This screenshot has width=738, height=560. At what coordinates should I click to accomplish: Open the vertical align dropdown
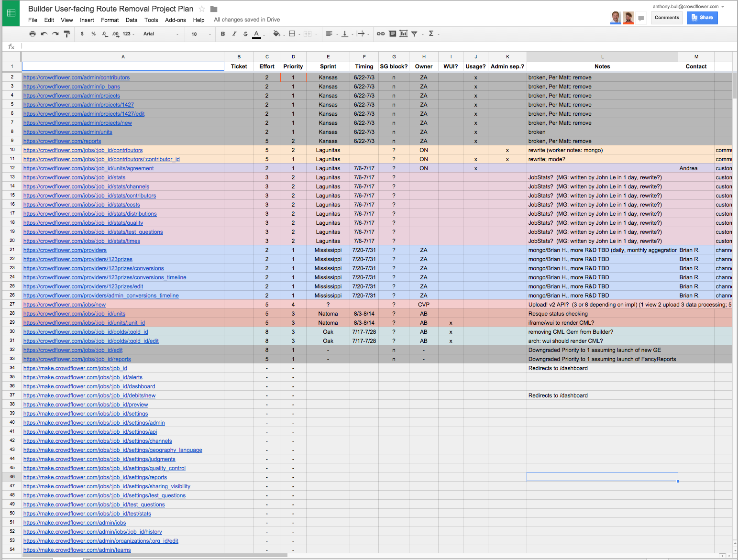(347, 34)
